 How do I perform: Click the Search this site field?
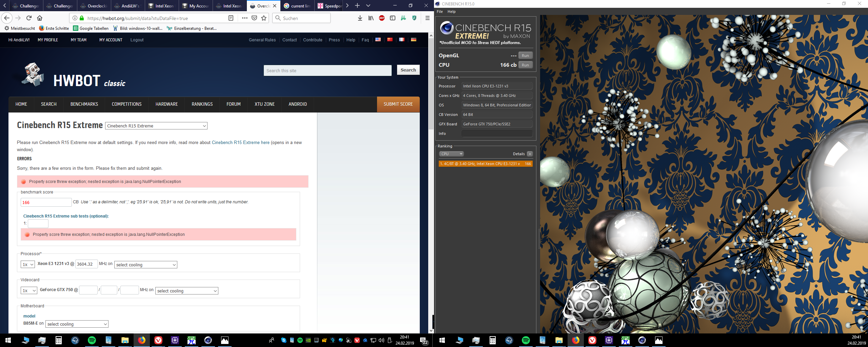coord(328,70)
